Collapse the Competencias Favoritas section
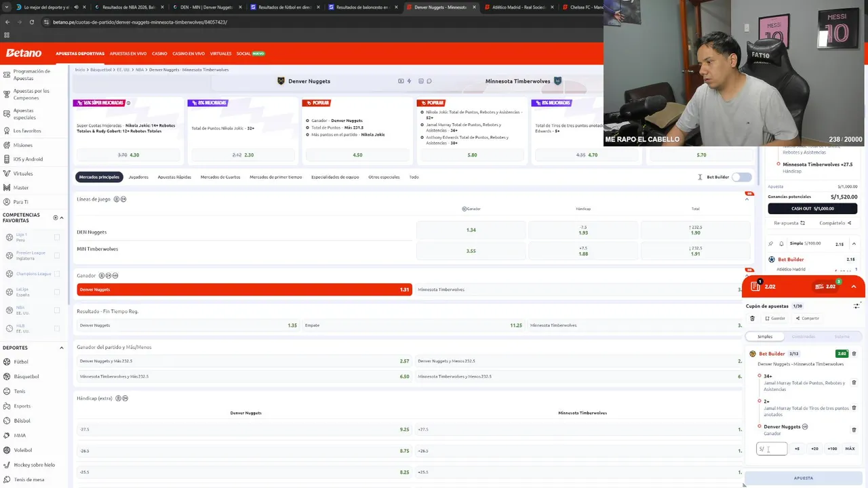868x488 pixels. pos(62,218)
